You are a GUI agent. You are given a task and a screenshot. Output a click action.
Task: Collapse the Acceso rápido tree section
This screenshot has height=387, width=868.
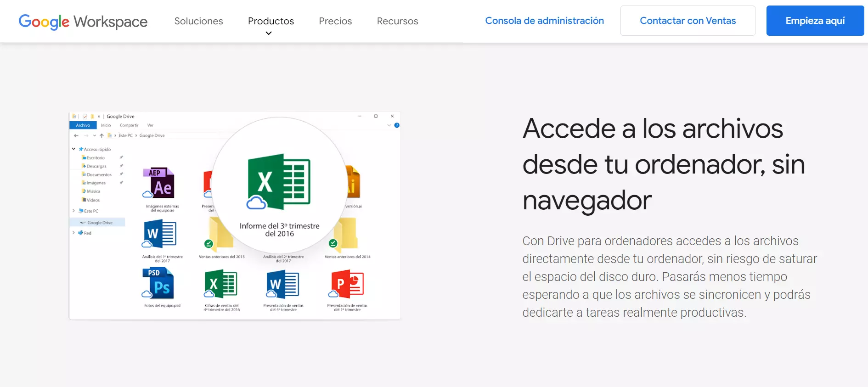[73, 149]
